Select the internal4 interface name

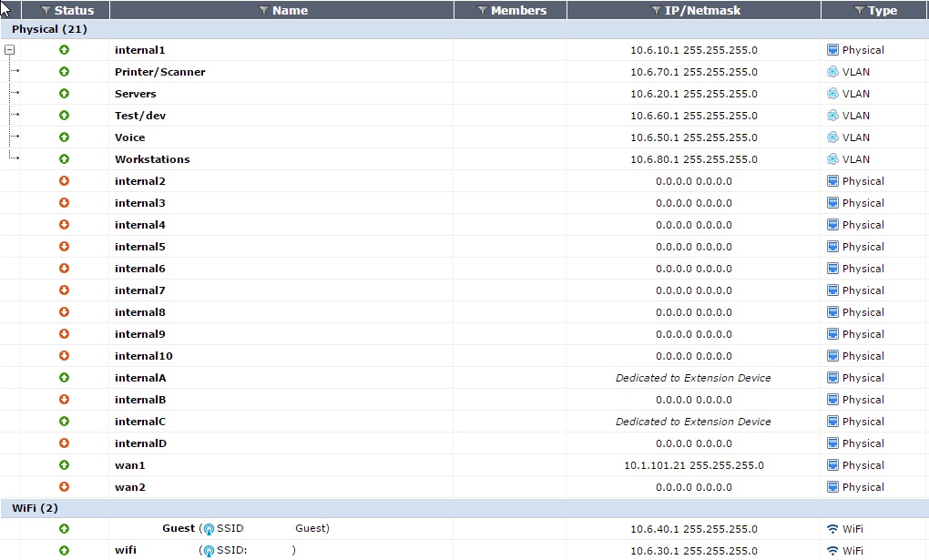tap(140, 225)
